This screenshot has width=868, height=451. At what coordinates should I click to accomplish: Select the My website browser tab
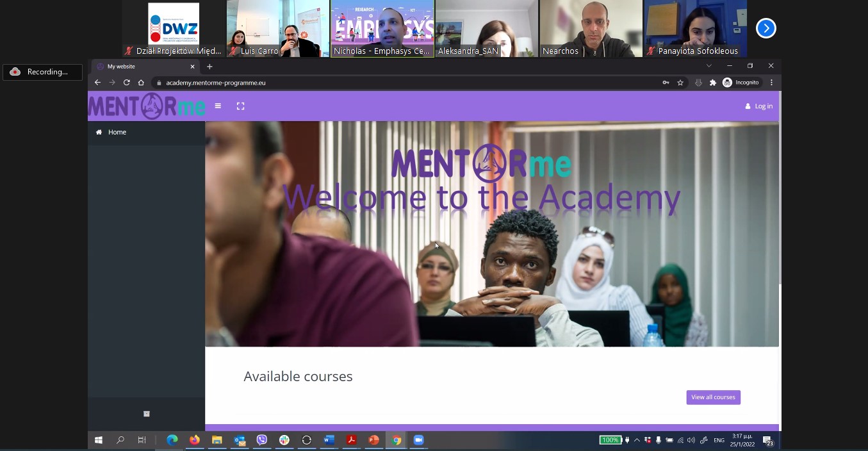tap(145, 67)
